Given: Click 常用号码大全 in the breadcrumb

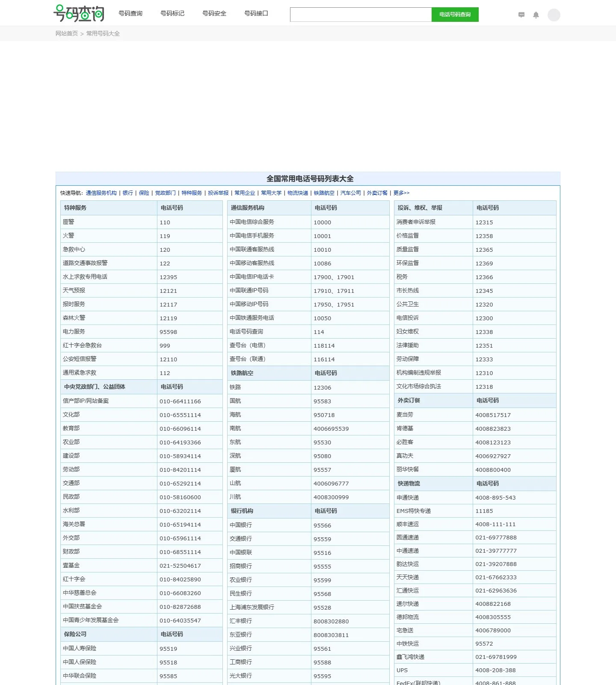Looking at the screenshot, I should 103,33.
